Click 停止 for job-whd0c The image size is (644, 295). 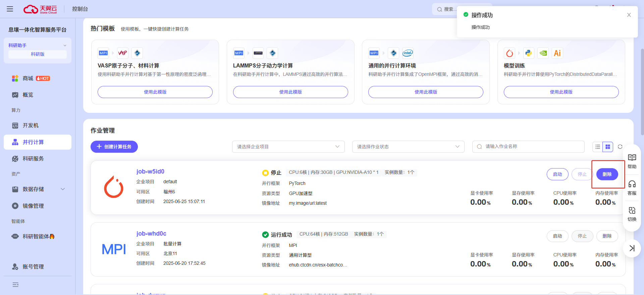[x=582, y=236]
